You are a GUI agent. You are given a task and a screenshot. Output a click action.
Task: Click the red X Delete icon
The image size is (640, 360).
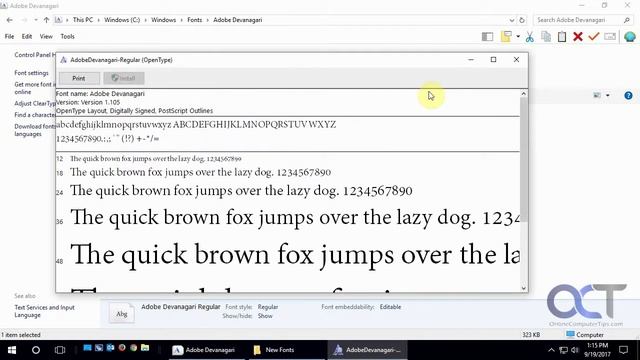[x=578, y=37]
